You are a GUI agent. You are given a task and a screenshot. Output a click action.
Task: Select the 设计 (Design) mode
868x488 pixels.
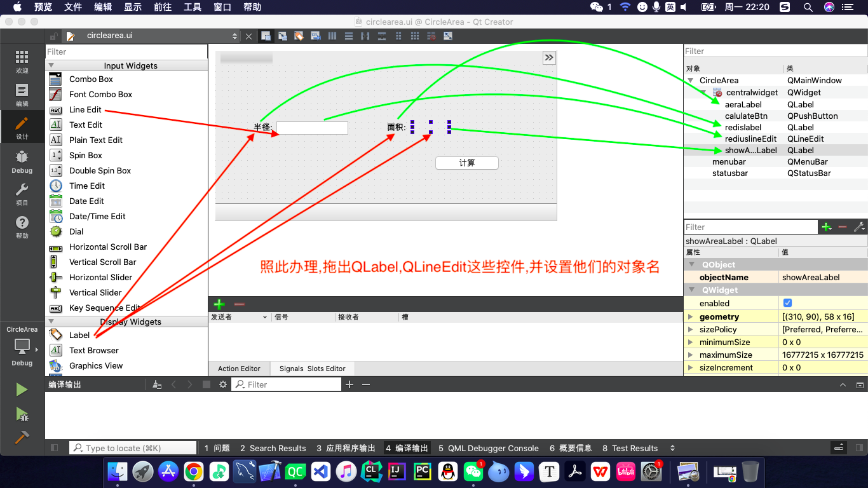pos(22,128)
